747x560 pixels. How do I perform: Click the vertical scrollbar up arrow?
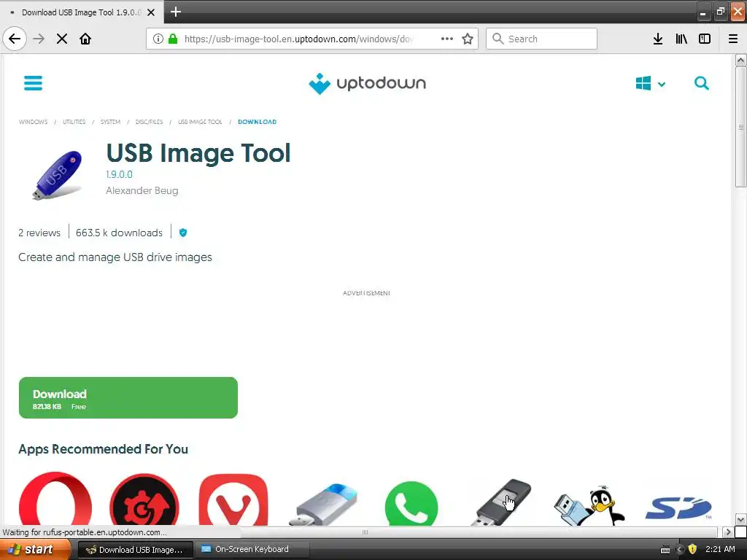coord(740,60)
